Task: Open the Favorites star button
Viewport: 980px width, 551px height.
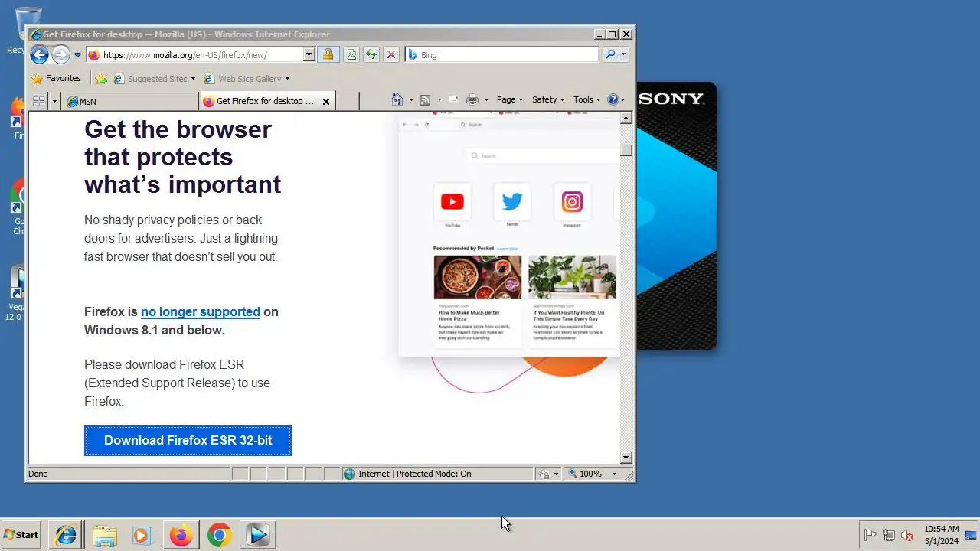Action: click(56, 79)
